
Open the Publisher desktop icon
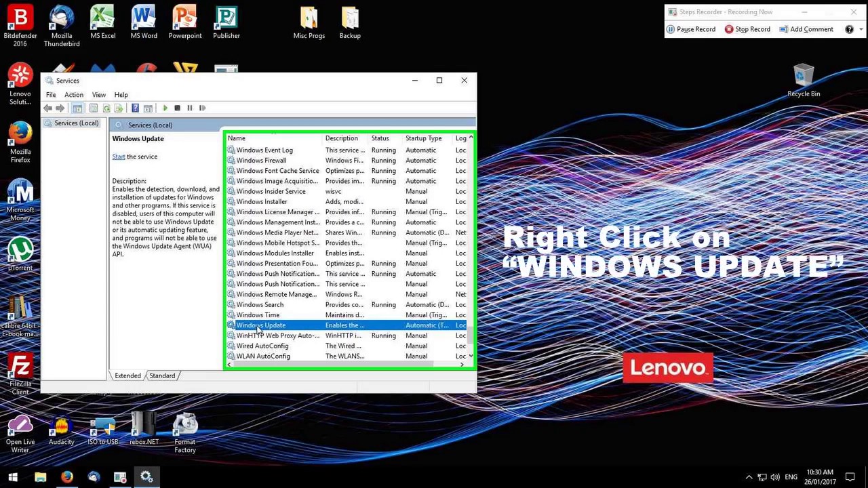pos(226,22)
